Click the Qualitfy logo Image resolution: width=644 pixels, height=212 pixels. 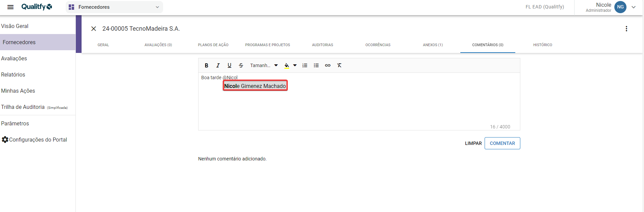coord(37,7)
